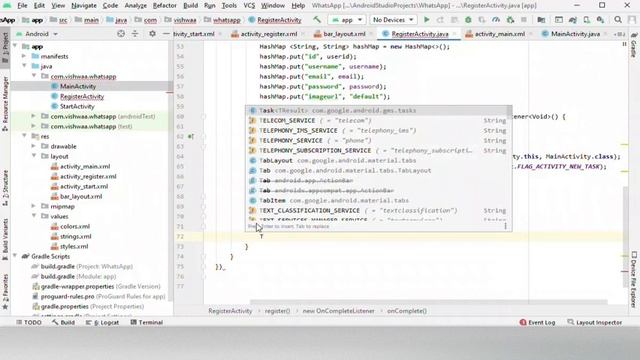This screenshot has width=640, height=360.
Task: Collapse the com.vishwaa.whatsapp package
Action: [x=34, y=76]
